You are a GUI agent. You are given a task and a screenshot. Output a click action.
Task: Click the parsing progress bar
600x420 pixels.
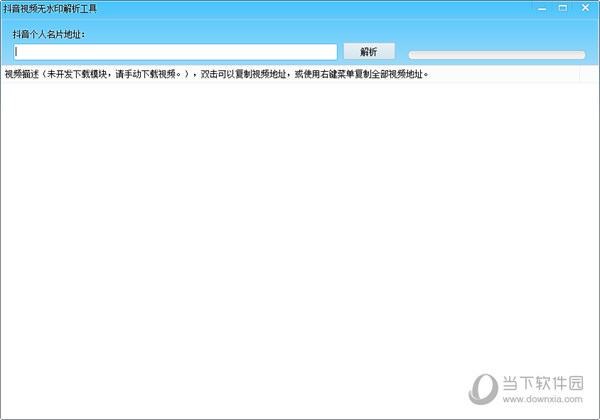[x=497, y=55]
